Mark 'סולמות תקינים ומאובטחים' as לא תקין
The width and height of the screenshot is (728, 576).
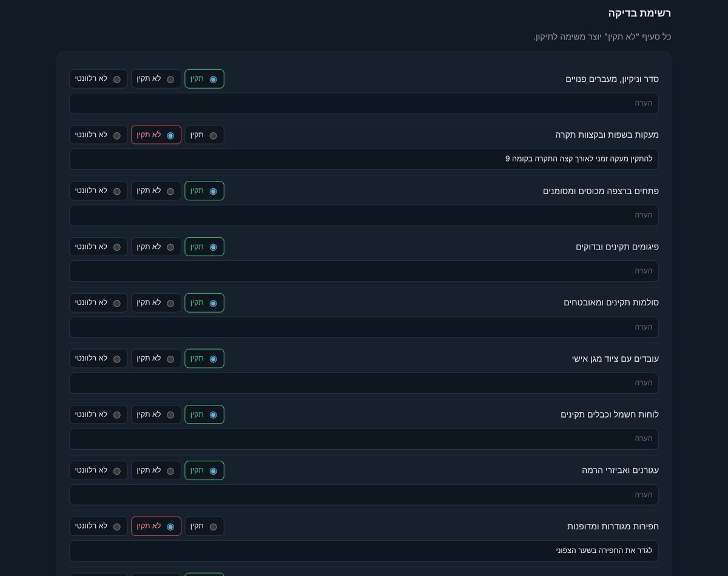(156, 303)
